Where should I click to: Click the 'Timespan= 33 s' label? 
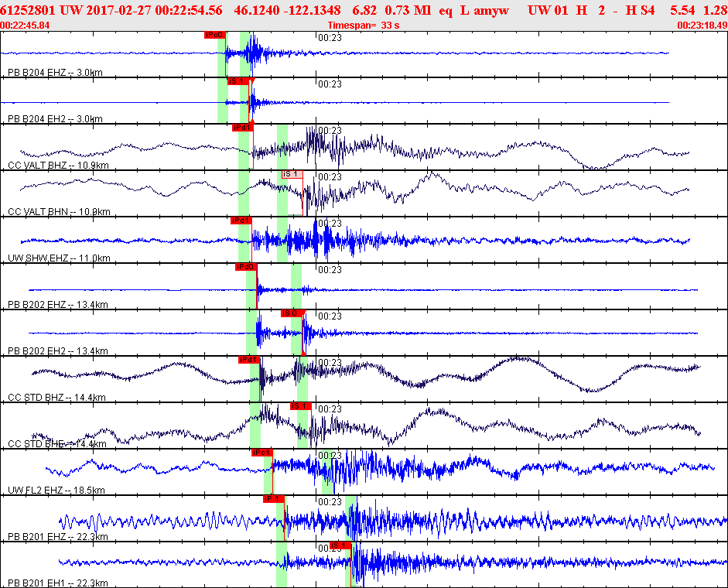click(364, 25)
